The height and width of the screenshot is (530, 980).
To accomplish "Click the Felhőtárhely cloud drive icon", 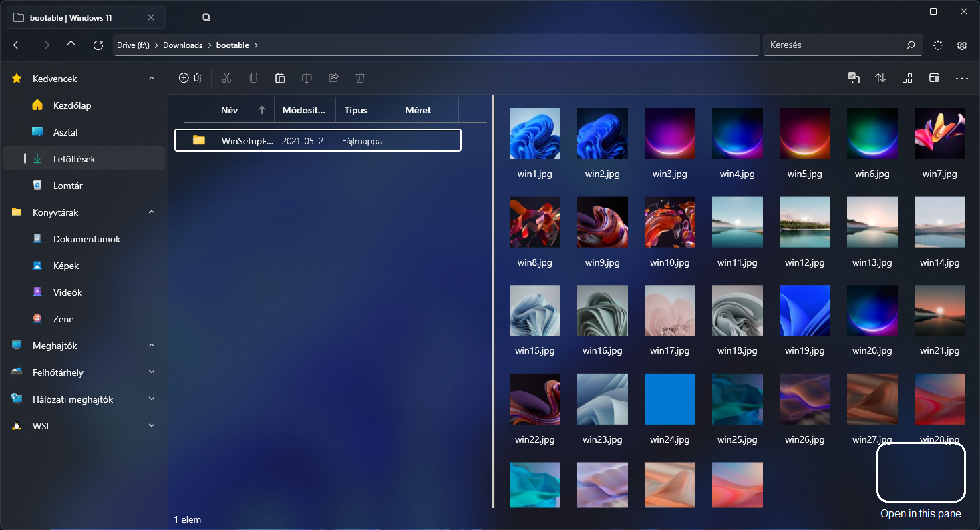I will pos(17,372).
